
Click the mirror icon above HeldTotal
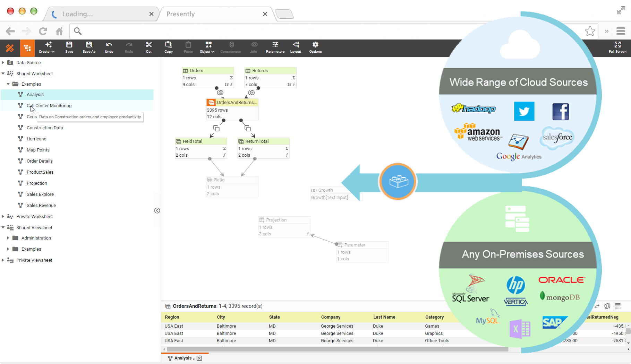[216, 128]
